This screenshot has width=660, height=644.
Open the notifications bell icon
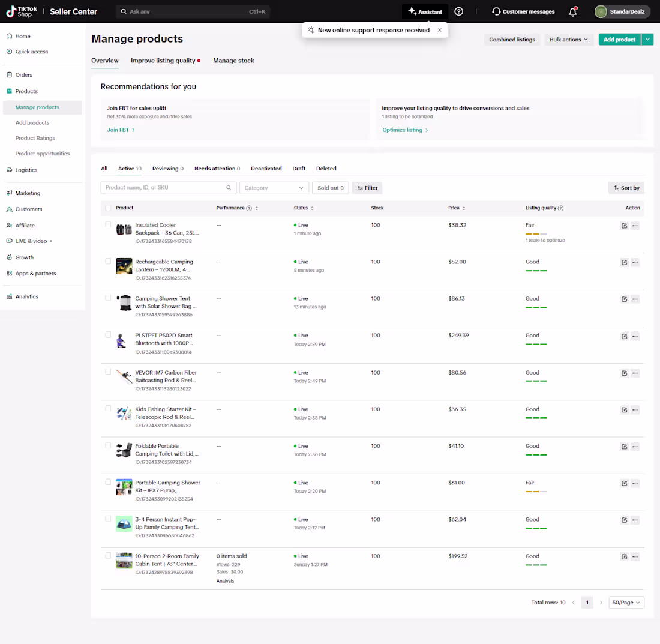(572, 12)
